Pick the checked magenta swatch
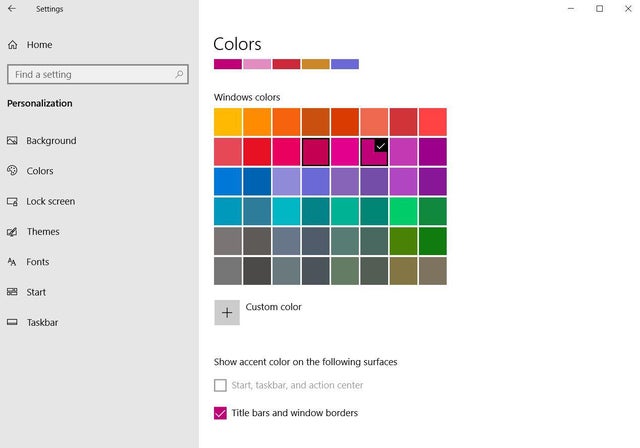Screen dimensions: 640x448 [374, 152]
